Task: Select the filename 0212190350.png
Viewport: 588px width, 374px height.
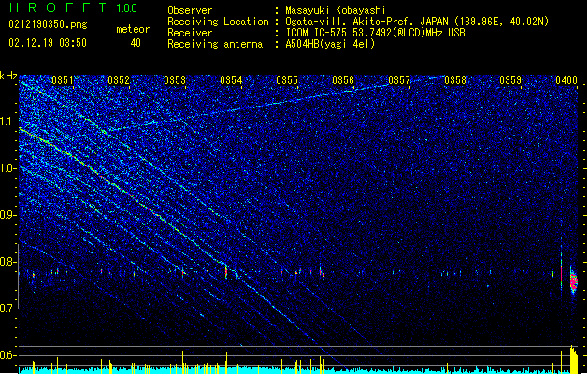Action: point(48,24)
